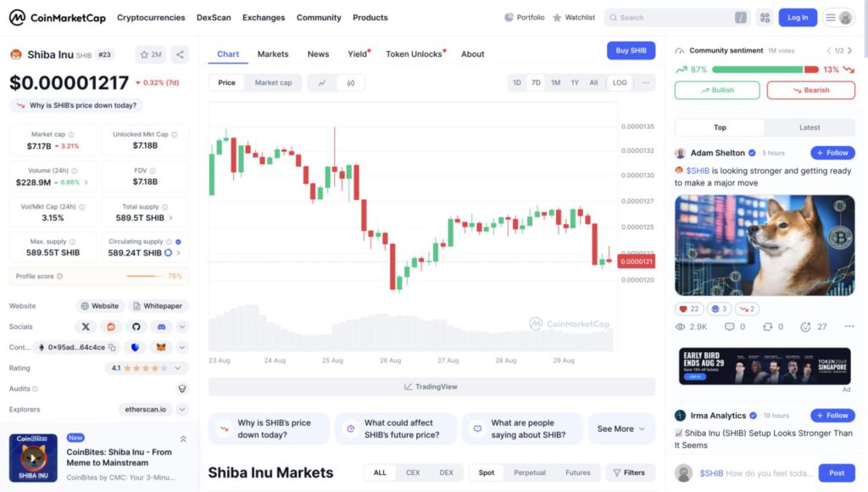Open the Token Unlocks tab
The width and height of the screenshot is (868, 492).
(415, 54)
